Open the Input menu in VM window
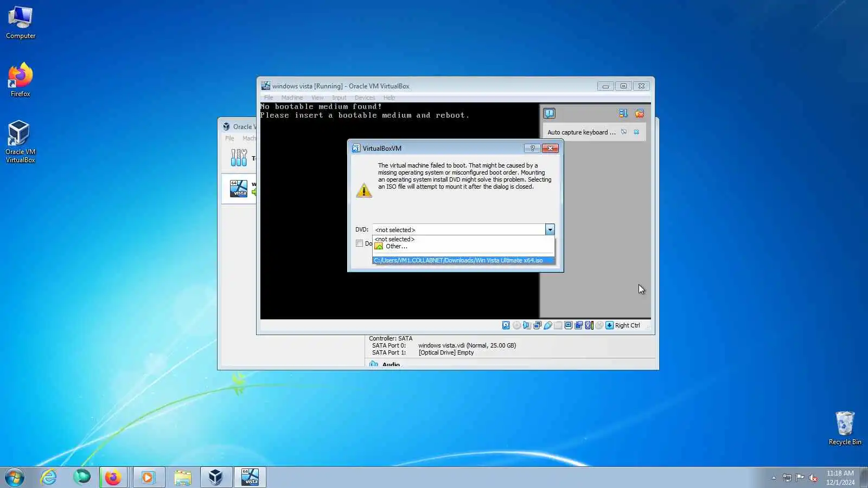This screenshot has height=488, width=868. [x=339, y=98]
